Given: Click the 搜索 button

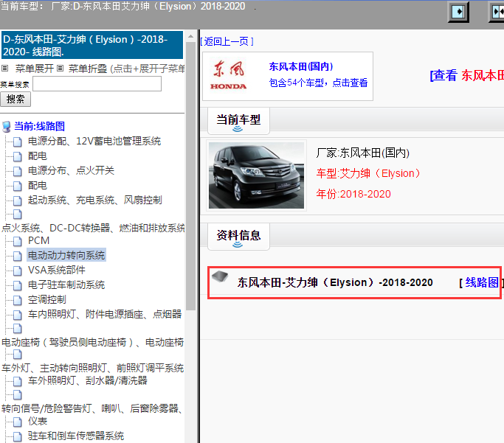Looking at the screenshot, I should point(15,99).
